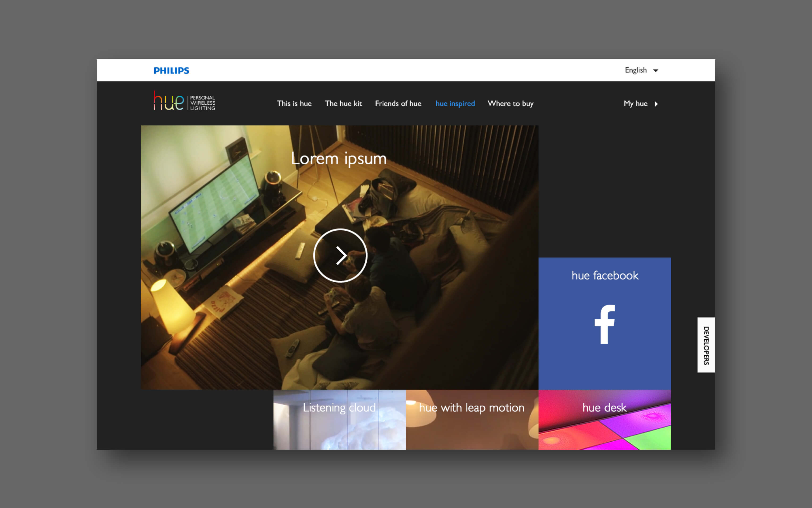Click the hue Personal Wireless Lighting logo
812x508 pixels.
tap(184, 101)
